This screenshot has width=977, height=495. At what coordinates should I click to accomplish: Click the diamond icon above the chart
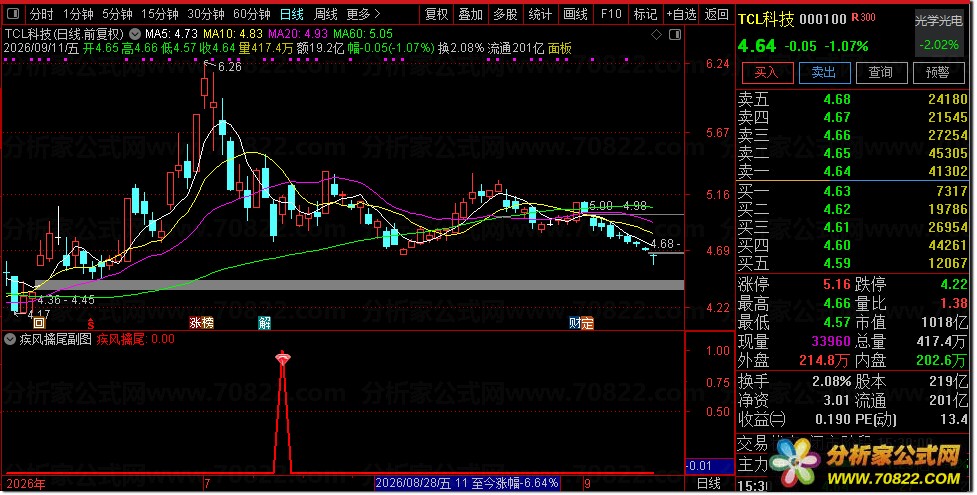(656, 35)
